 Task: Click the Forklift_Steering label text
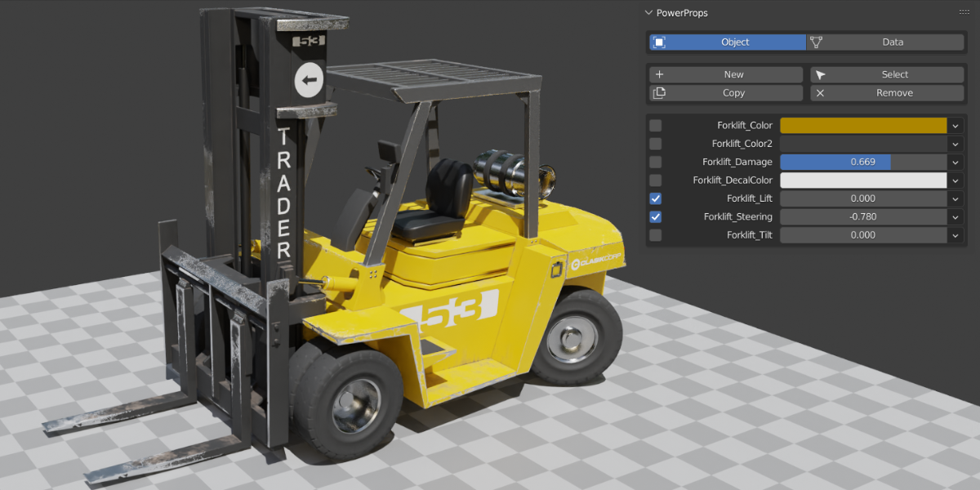(738, 217)
